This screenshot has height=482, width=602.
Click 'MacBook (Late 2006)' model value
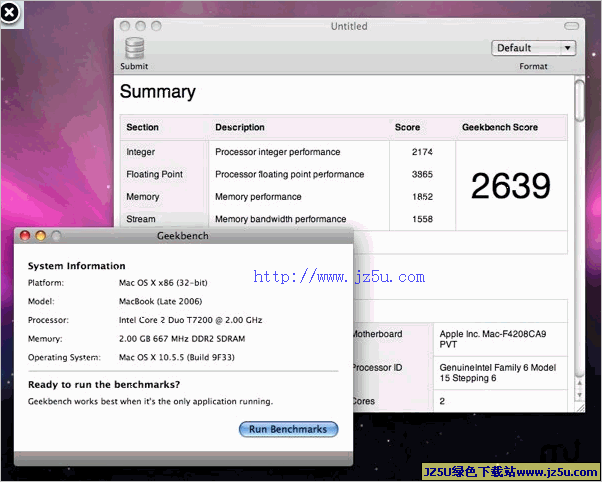click(x=160, y=301)
